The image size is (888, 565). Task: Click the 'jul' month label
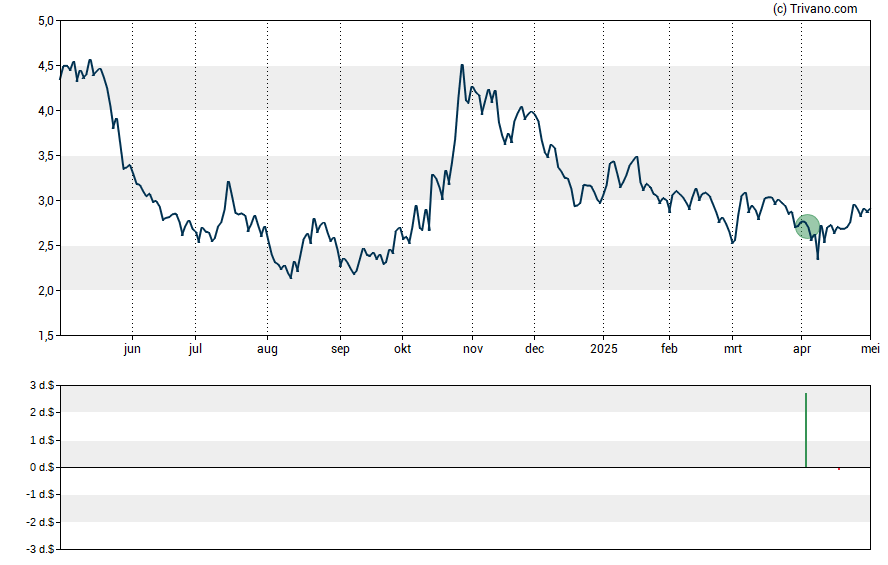pyautogui.click(x=195, y=349)
